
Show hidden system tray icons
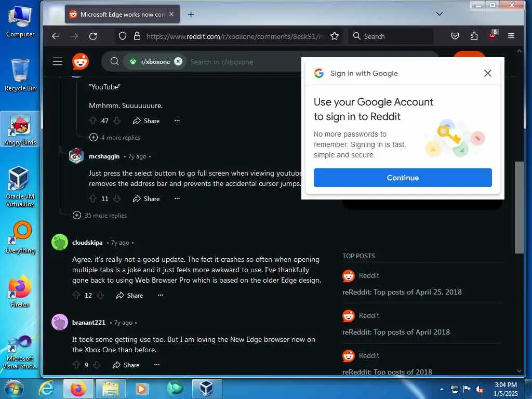pos(442,390)
